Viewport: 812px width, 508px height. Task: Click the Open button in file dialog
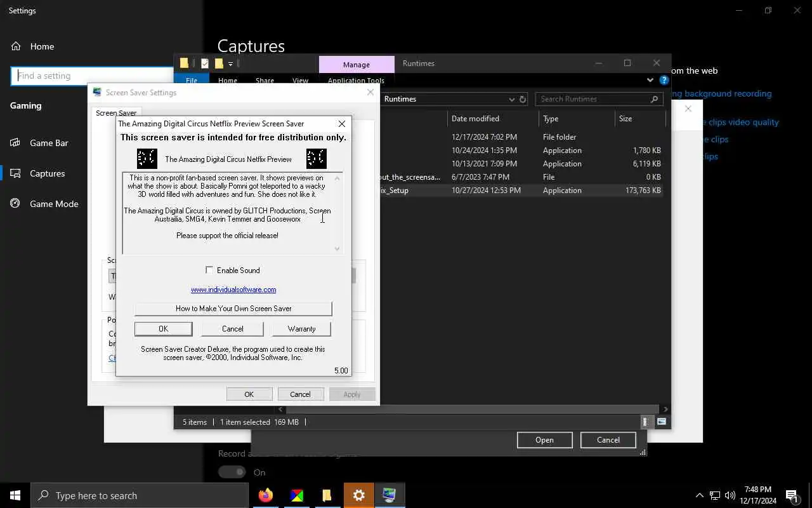pyautogui.click(x=544, y=440)
